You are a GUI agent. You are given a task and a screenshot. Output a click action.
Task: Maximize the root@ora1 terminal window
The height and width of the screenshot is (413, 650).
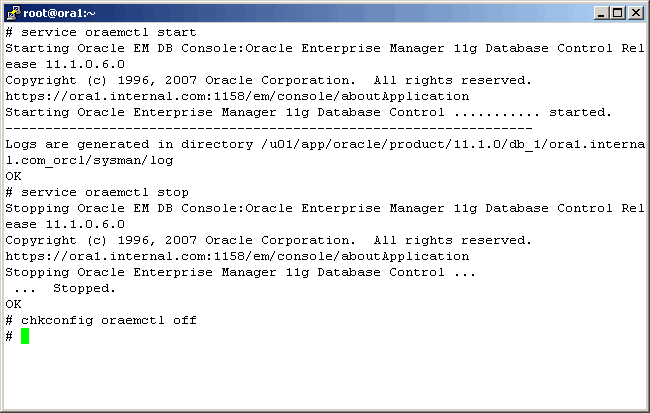617,12
